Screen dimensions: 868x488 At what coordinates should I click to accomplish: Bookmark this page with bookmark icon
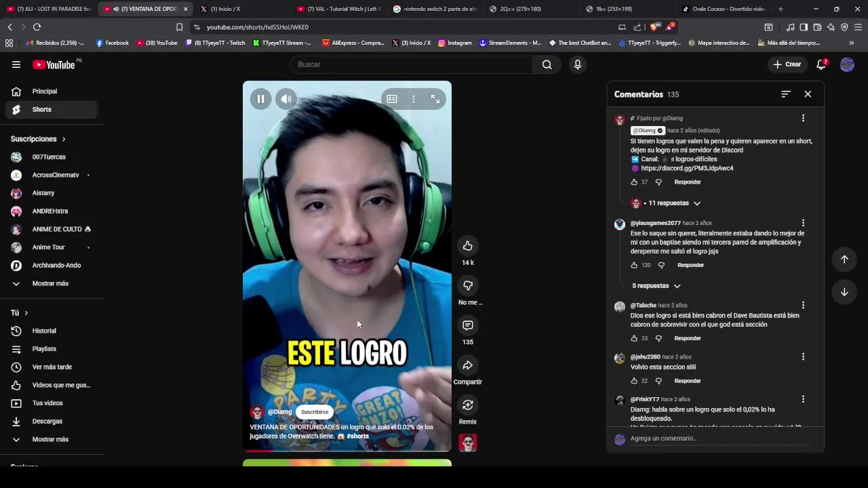pyautogui.click(x=179, y=27)
